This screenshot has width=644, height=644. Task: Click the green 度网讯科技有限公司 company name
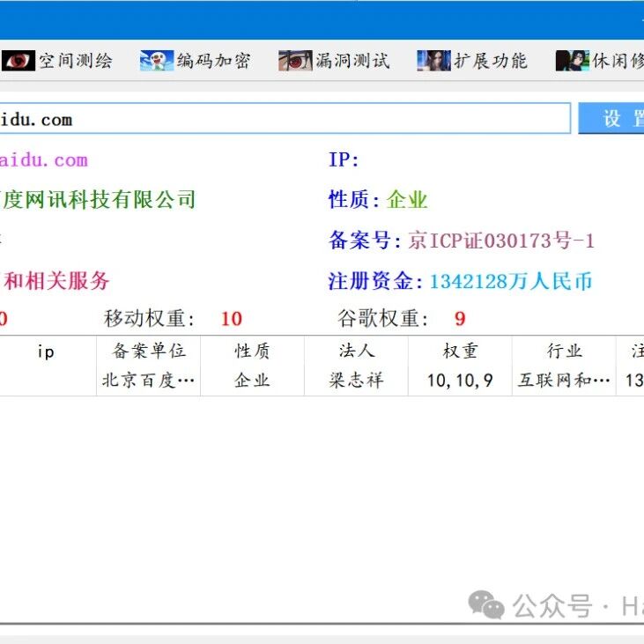[98, 200]
